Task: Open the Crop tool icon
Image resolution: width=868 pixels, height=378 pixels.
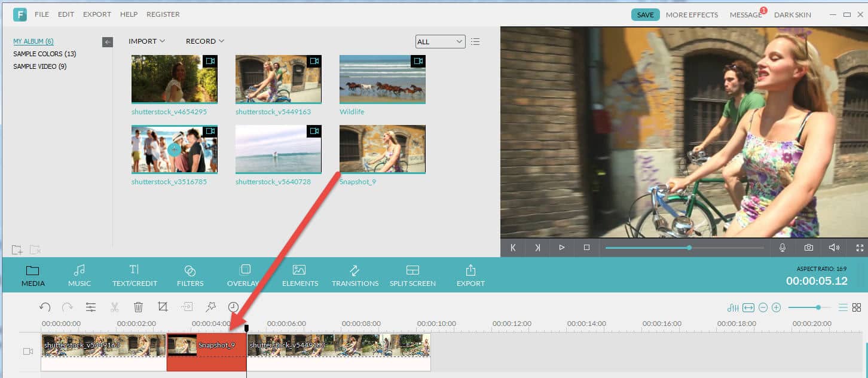Action: point(163,307)
